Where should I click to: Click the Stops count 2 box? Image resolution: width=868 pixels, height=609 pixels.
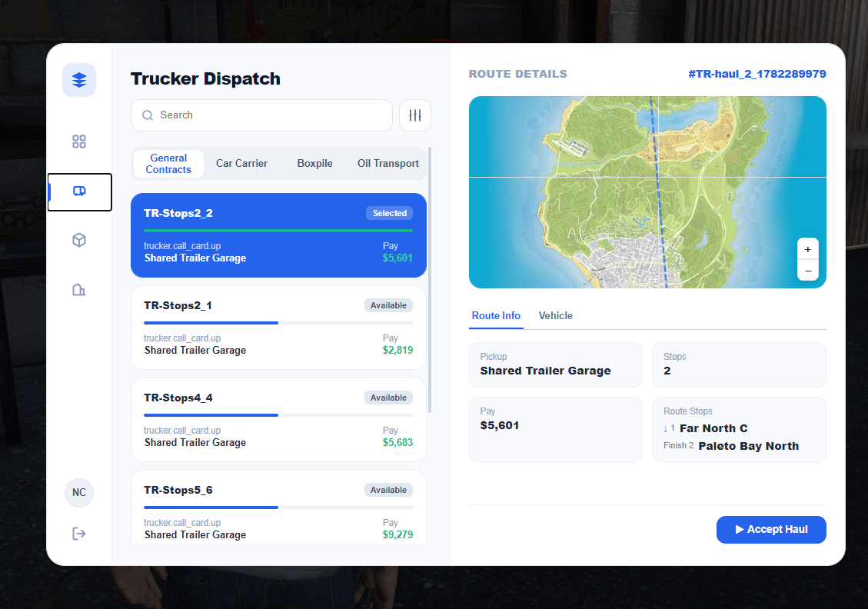[739, 364]
